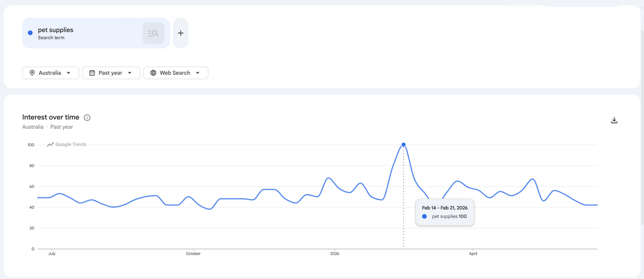Click the Feb 14 - Feb 21, 2026 tooltip date

click(x=445, y=208)
